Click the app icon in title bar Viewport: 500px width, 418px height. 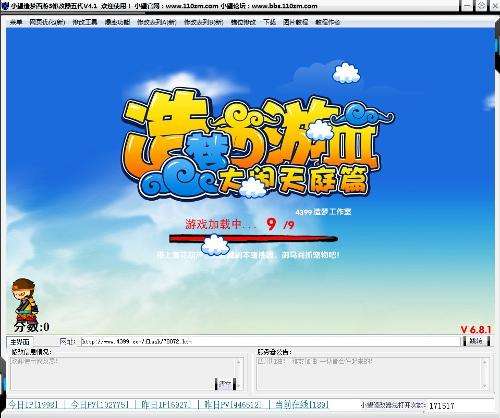5,6
